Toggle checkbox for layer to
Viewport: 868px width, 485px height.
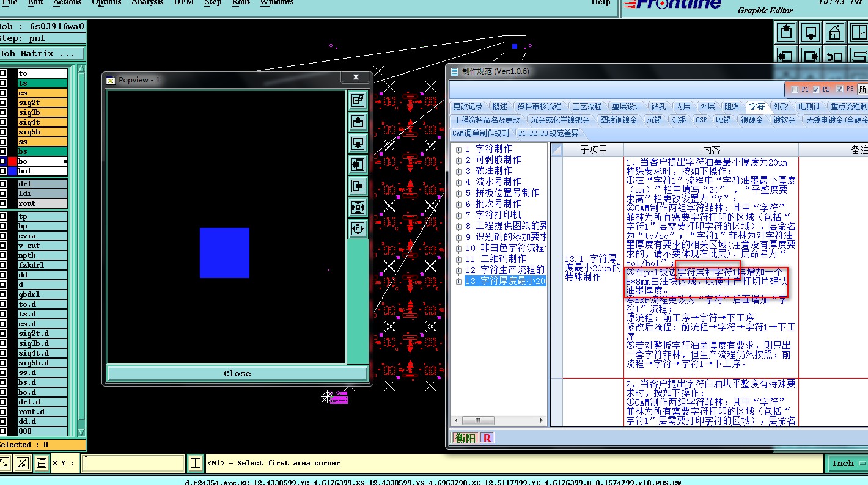click(x=3, y=73)
